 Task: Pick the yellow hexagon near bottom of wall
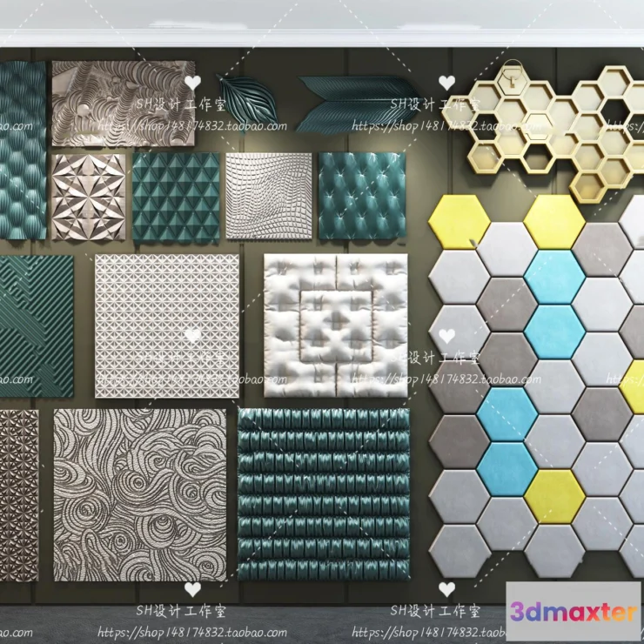pos(554,497)
